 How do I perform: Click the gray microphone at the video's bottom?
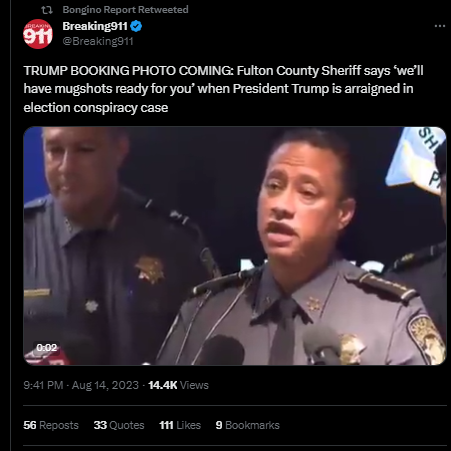click(x=321, y=346)
